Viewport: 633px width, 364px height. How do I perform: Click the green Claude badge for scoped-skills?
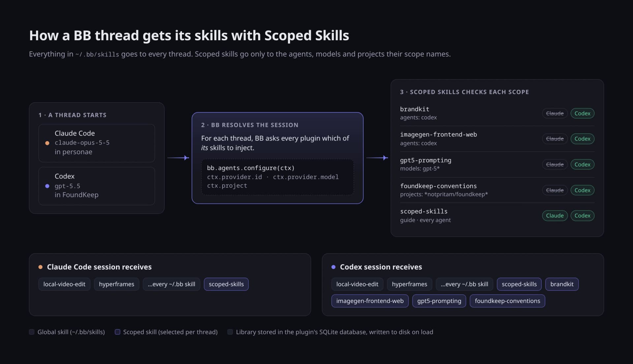(x=555, y=216)
